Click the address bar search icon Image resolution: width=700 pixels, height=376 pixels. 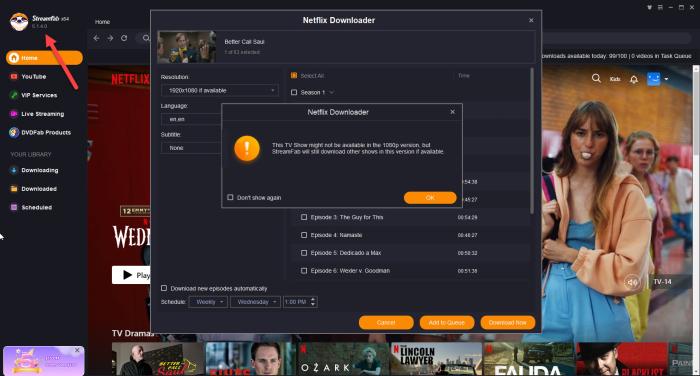pos(146,38)
